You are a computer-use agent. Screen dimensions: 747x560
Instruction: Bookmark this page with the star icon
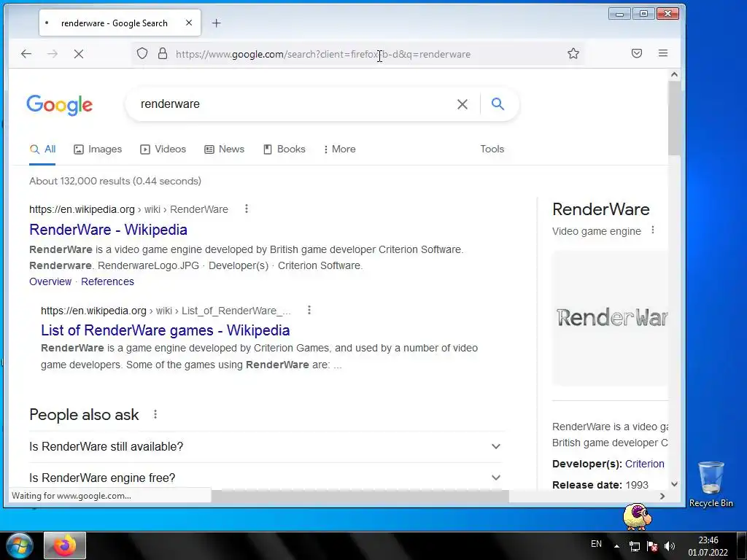tap(573, 53)
